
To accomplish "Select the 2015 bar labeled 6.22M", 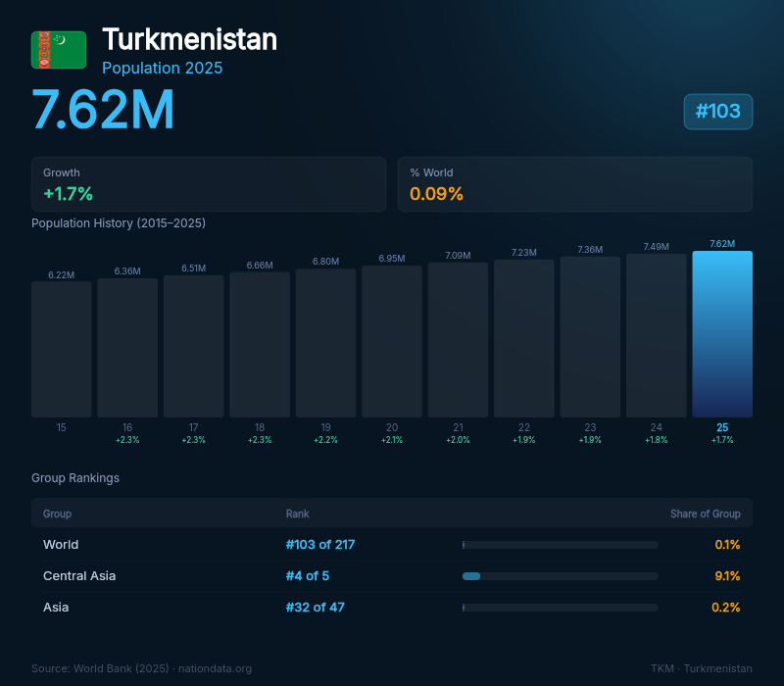I will click(x=62, y=349).
